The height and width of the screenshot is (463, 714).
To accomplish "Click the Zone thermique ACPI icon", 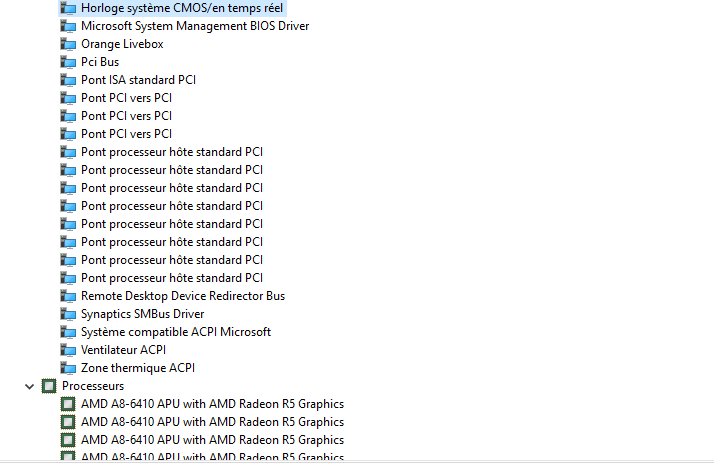I will tap(68, 368).
